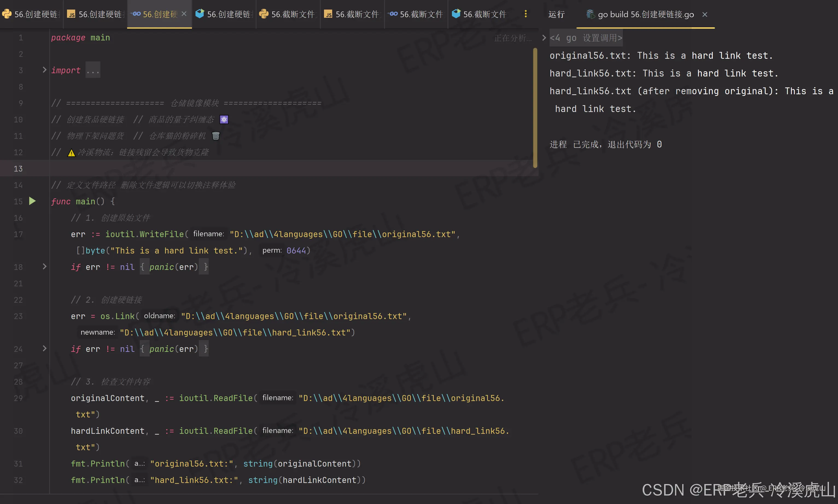Expand the folded import block

44,70
